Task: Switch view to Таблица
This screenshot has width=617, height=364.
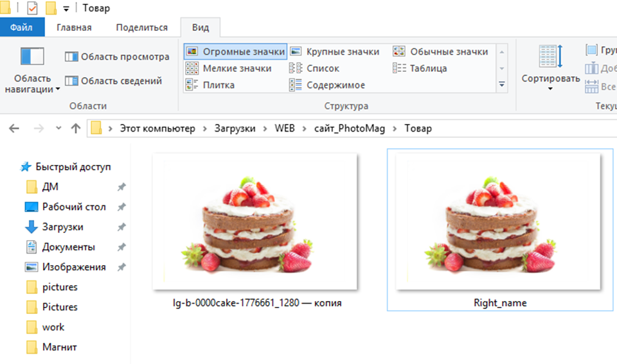Action: (420, 69)
